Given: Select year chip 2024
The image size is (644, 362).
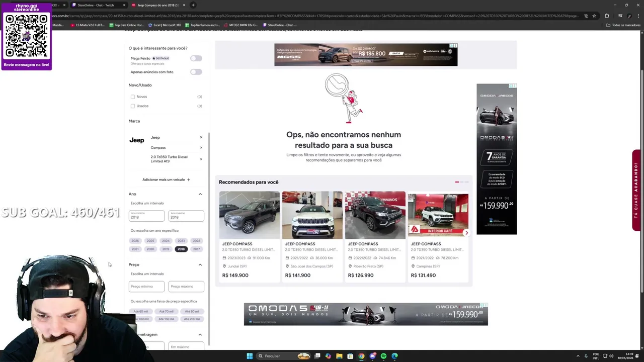Looking at the screenshot, I should [x=166, y=241].
